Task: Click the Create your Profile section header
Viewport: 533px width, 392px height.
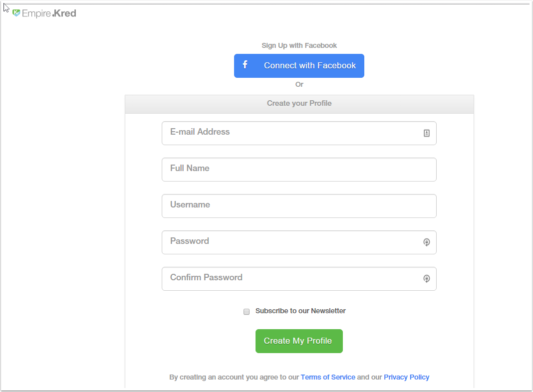Action: 299,103
